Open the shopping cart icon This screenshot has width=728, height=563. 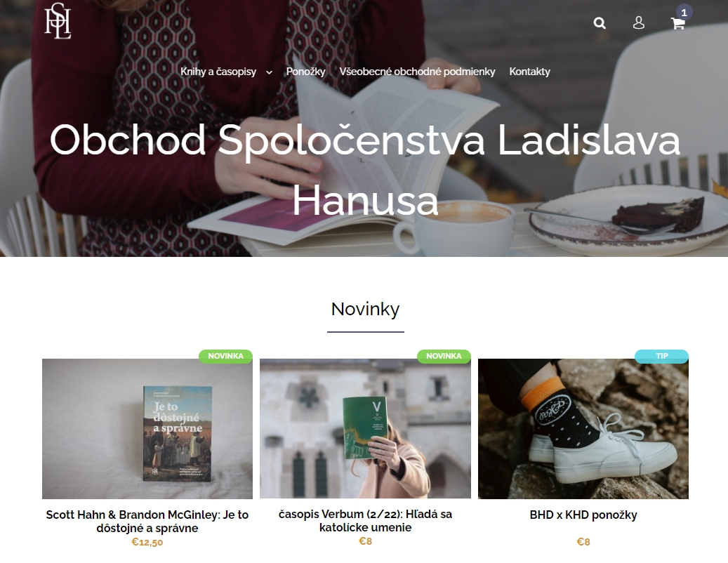678,24
